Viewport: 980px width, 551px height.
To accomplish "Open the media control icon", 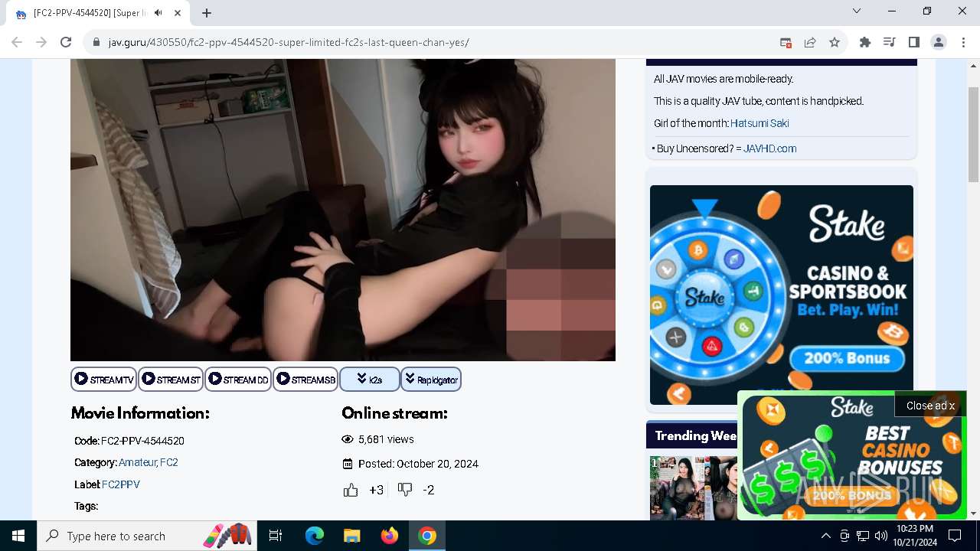I will click(x=890, y=42).
